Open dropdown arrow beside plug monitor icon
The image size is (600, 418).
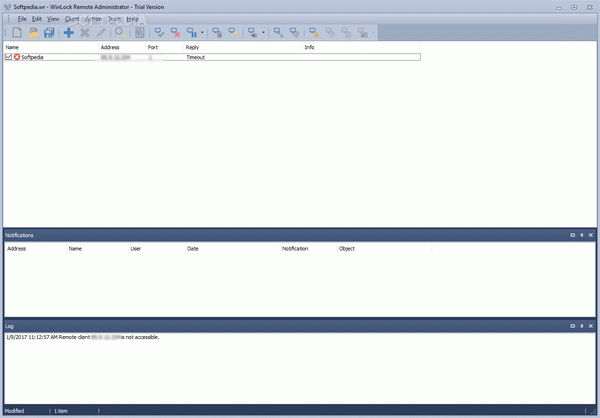(263, 33)
